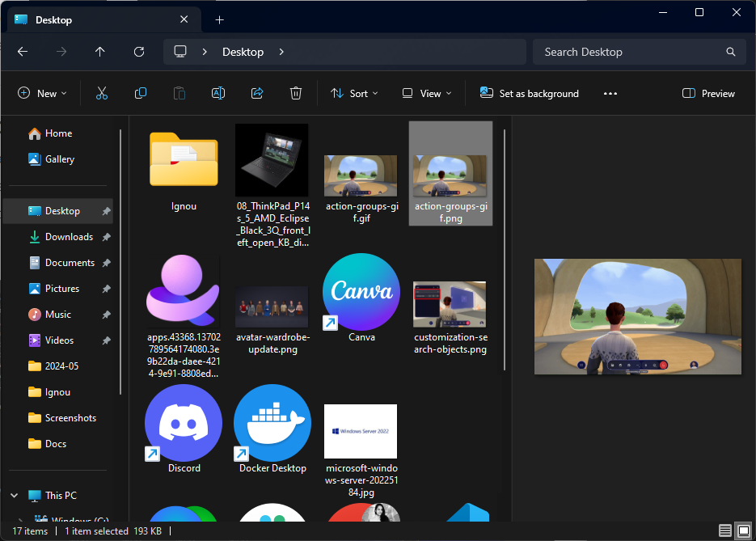Open the Docs folder in sidebar
The image size is (756, 541).
pyautogui.click(x=47, y=444)
